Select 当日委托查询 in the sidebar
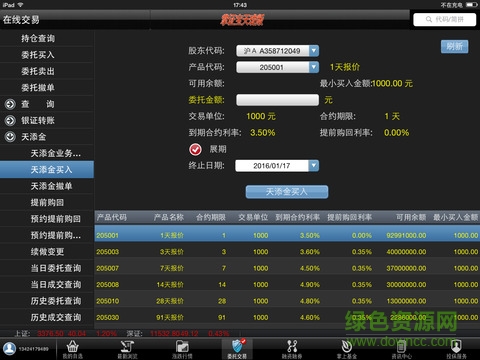Screen dimensions: 480x360 (x=47, y=268)
